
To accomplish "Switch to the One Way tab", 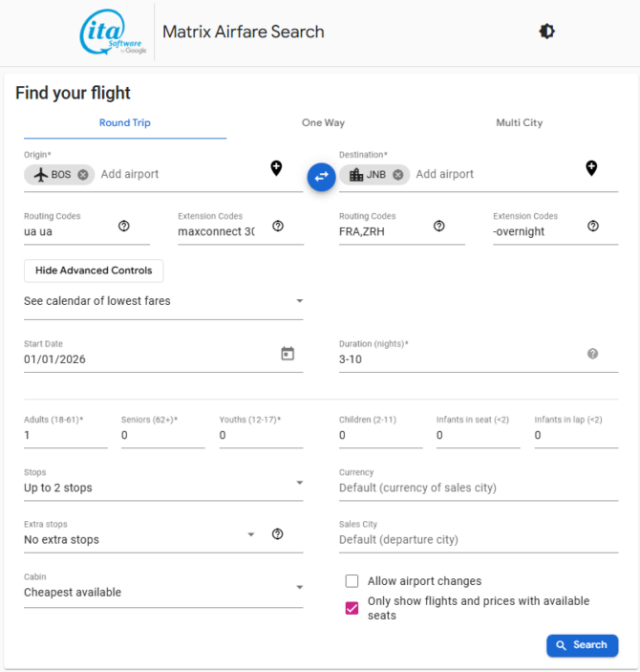I will (x=323, y=123).
